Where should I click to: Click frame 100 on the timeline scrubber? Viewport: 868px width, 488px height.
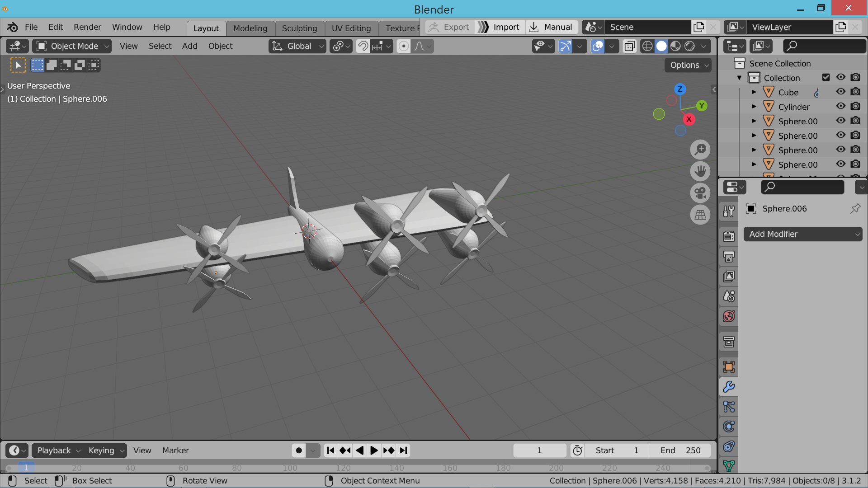290,468
